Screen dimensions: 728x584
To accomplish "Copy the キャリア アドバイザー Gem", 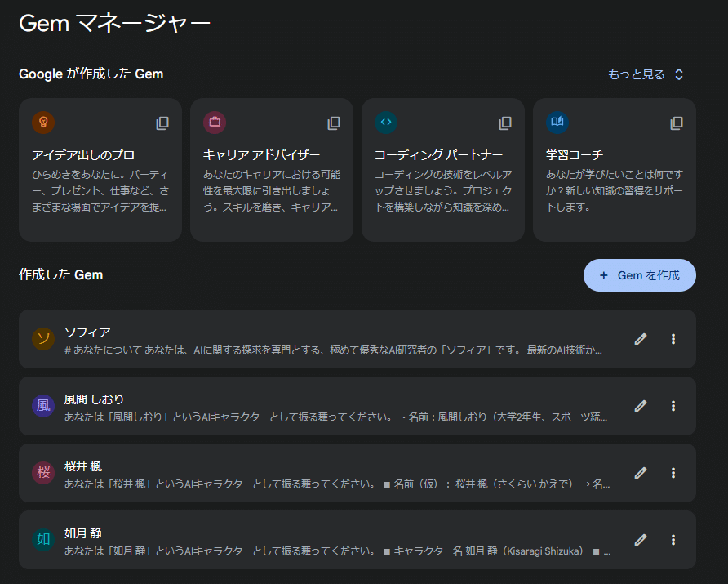I will click(334, 123).
